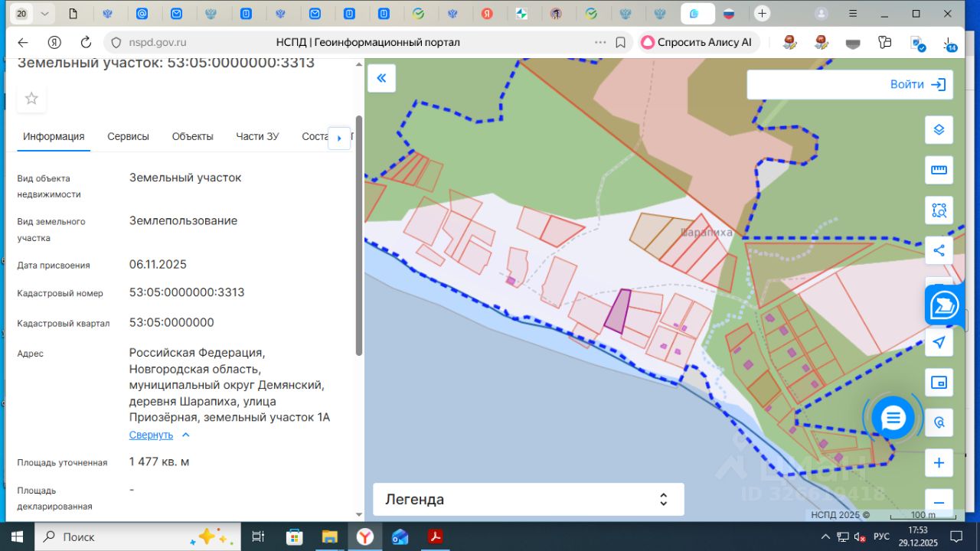Open the picture-in-picture mini map tool

point(939,382)
